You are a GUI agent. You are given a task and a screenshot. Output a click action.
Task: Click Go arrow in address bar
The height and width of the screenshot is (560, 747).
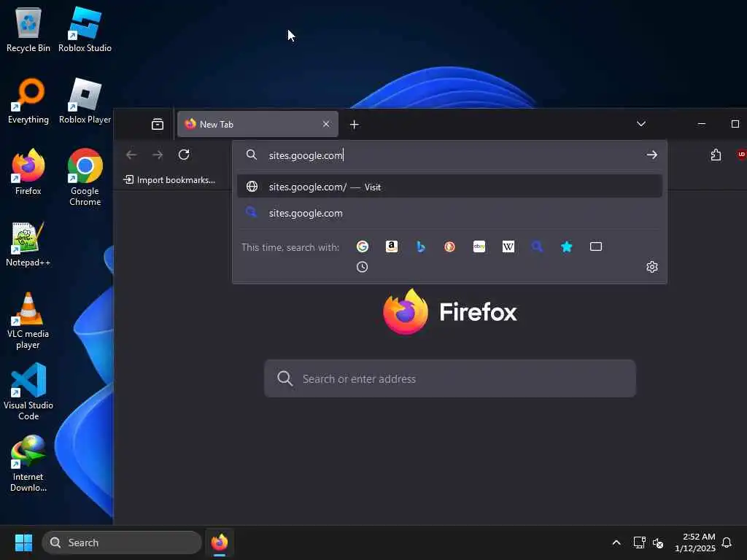click(x=652, y=155)
